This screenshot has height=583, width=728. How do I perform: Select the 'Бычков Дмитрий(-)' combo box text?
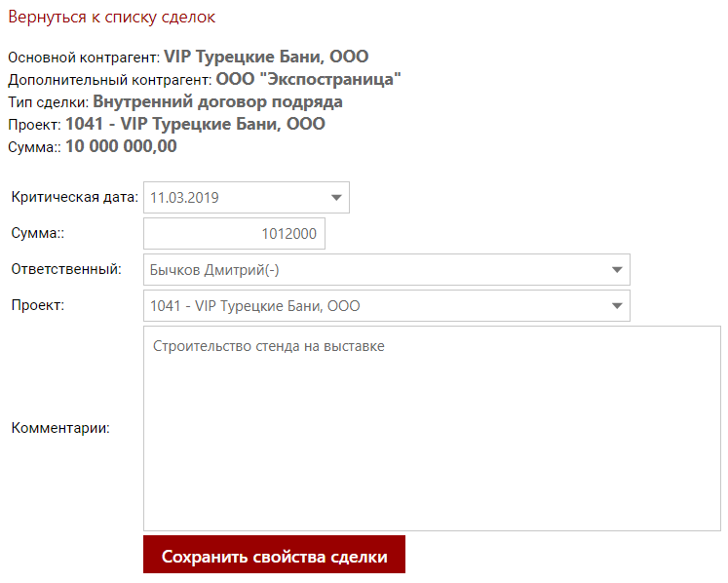tap(214, 270)
